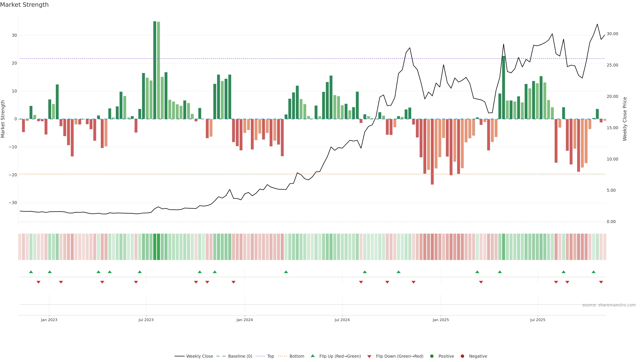Click the last green flip-up triangle marker
Image resolution: width=644 pixels, height=362 pixels.
(594, 272)
